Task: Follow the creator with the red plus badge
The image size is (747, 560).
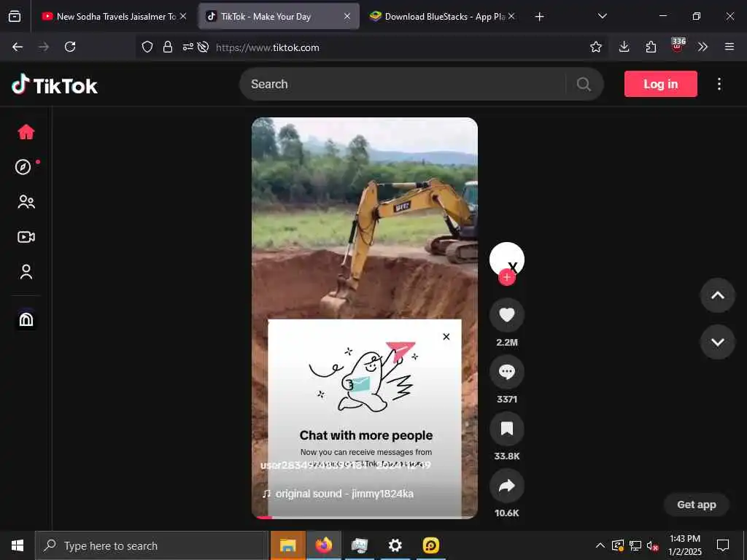Action: pos(507,277)
